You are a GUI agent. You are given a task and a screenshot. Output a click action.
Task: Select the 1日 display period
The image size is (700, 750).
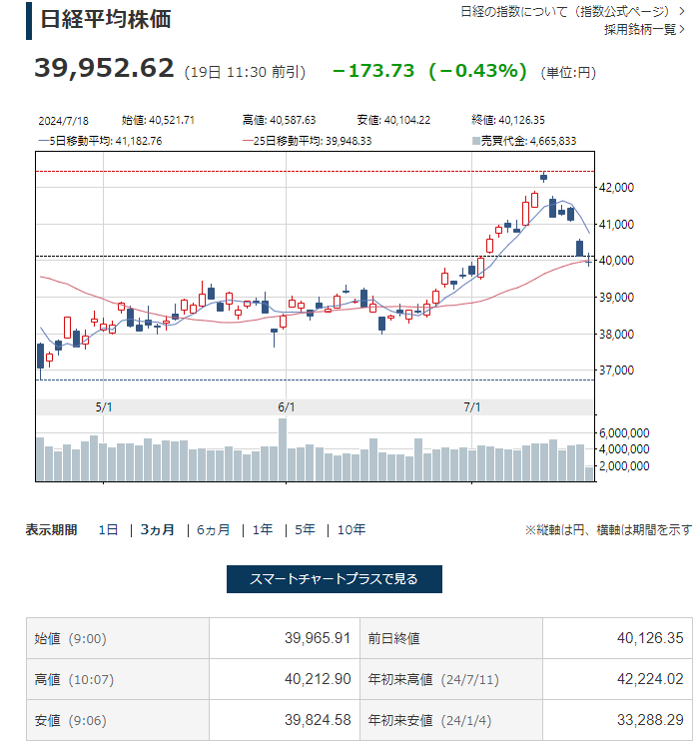pos(108,530)
